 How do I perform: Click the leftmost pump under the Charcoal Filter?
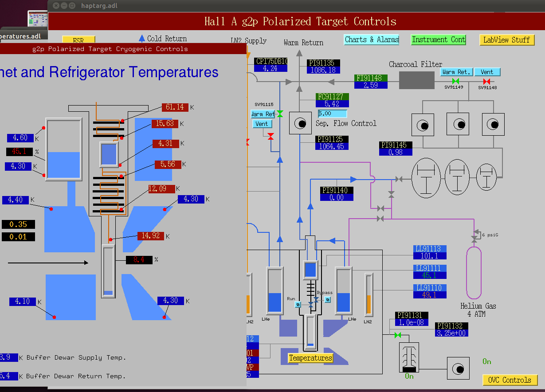click(x=423, y=125)
